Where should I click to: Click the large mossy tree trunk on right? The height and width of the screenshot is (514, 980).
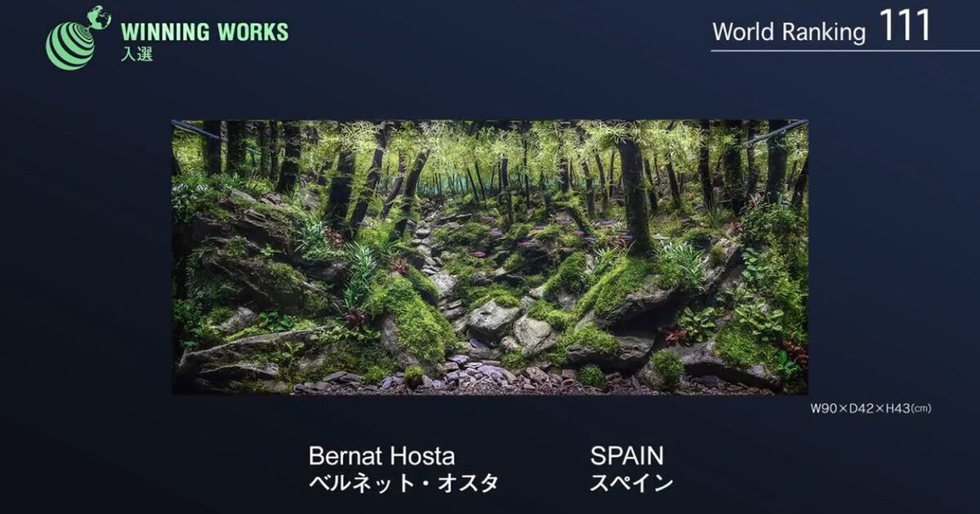[635, 196]
